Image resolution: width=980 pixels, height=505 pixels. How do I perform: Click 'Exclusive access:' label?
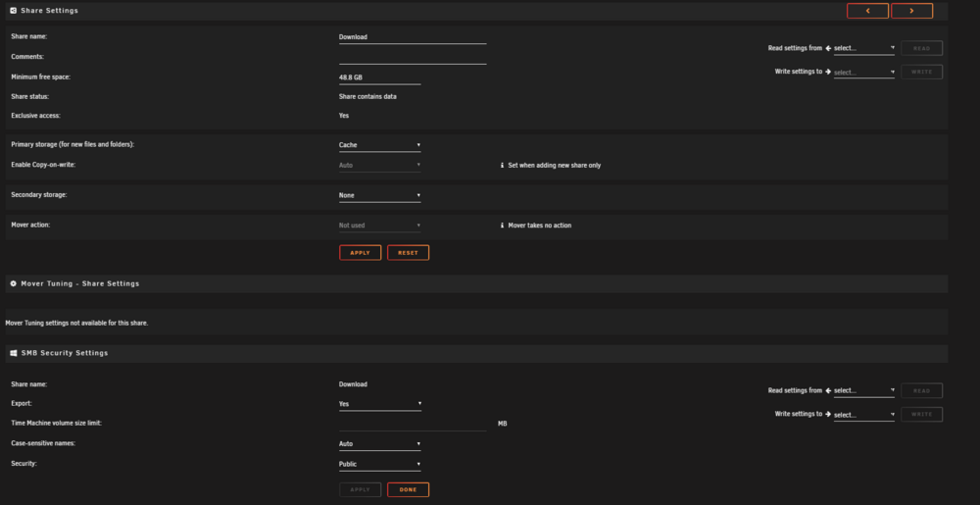35,116
